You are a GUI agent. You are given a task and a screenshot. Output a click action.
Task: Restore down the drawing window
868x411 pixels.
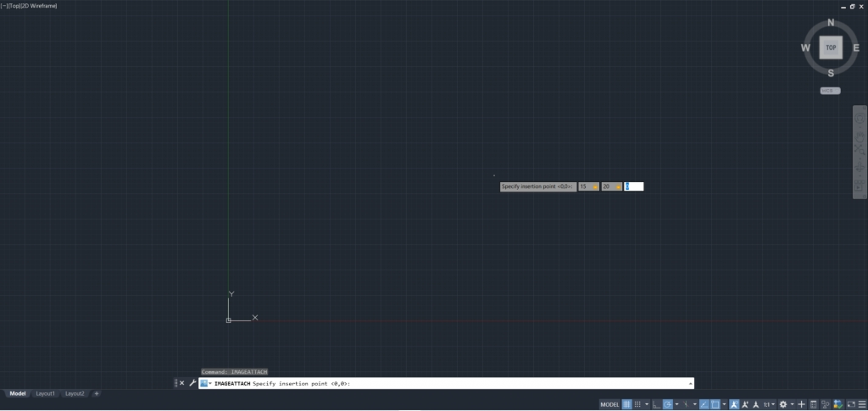click(x=853, y=6)
